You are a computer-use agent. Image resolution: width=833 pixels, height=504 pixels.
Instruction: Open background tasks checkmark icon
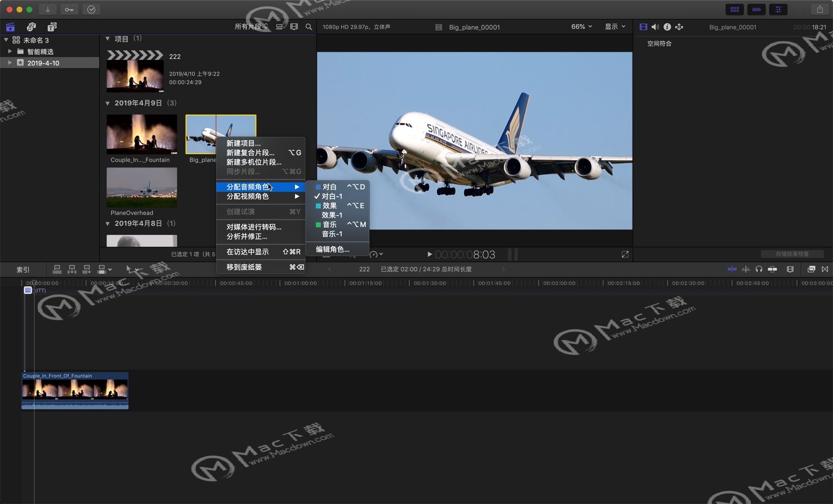[x=91, y=9]
